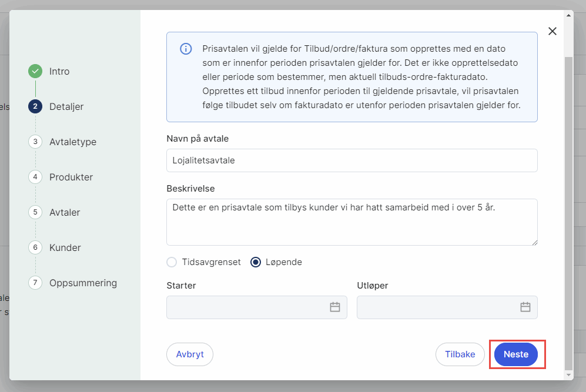Screen dimensions: 586x392
Task: Click the info icon in the notice box
Action: tap(186, 49)
